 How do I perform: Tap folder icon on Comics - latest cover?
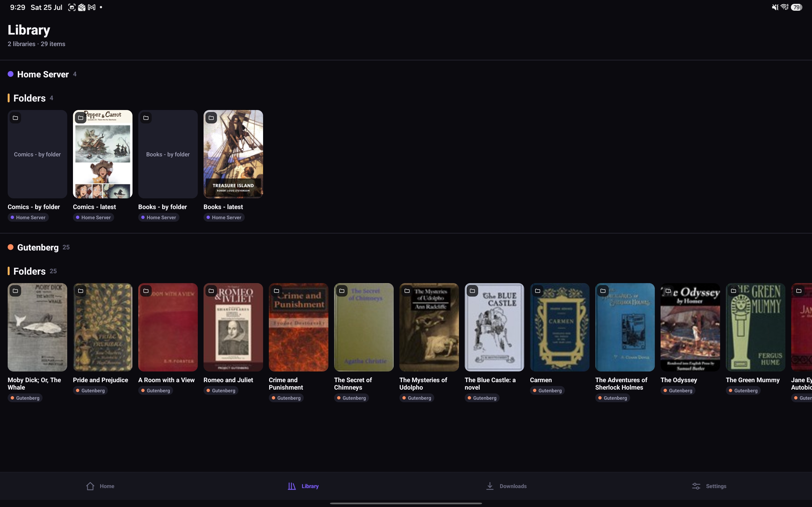80,118
